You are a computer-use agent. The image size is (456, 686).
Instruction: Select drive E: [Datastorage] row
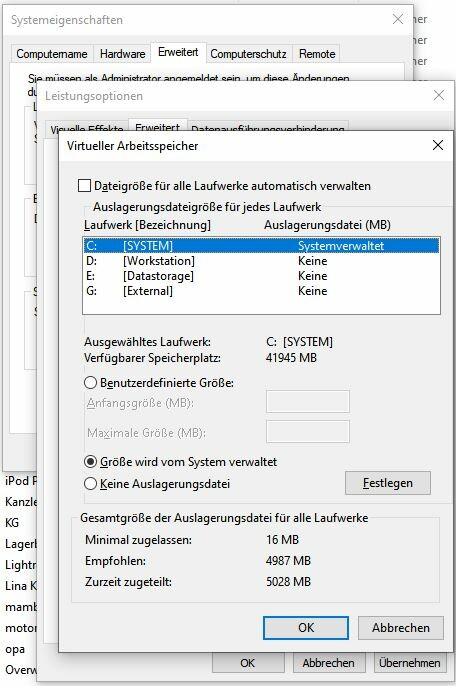[x=261, y=276]
